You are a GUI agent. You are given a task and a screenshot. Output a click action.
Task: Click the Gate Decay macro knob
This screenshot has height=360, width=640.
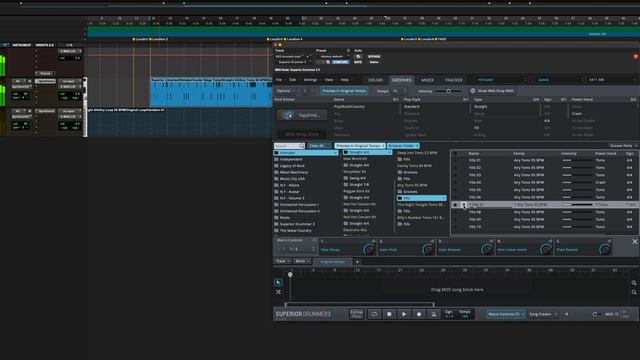(369, 249)
